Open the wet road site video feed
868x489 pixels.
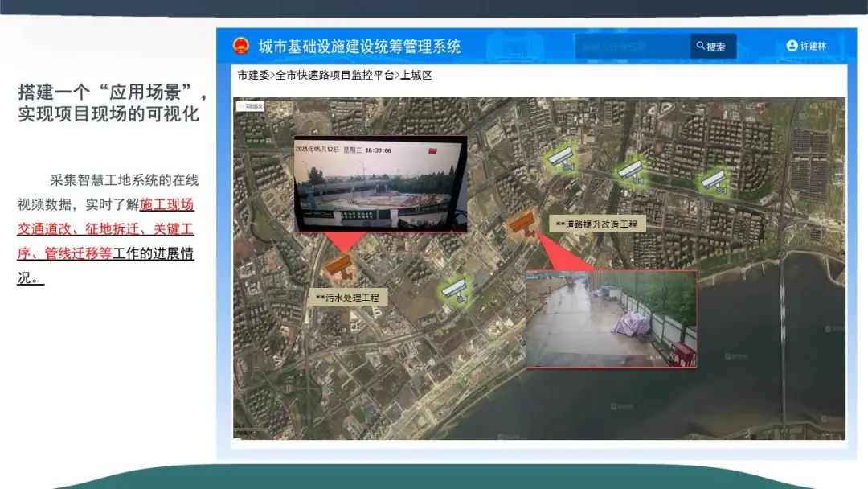click(611, 318)
